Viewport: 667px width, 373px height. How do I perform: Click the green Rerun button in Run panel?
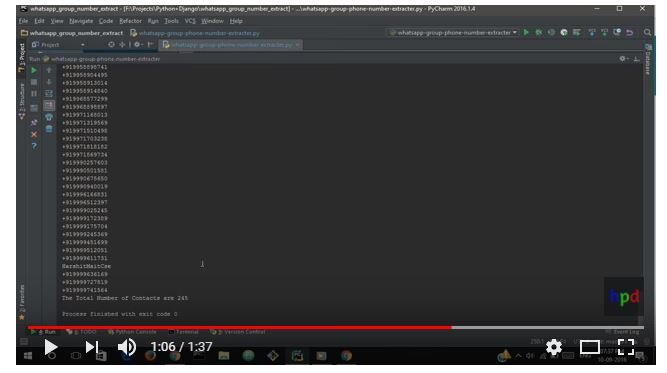click(34, 71)
